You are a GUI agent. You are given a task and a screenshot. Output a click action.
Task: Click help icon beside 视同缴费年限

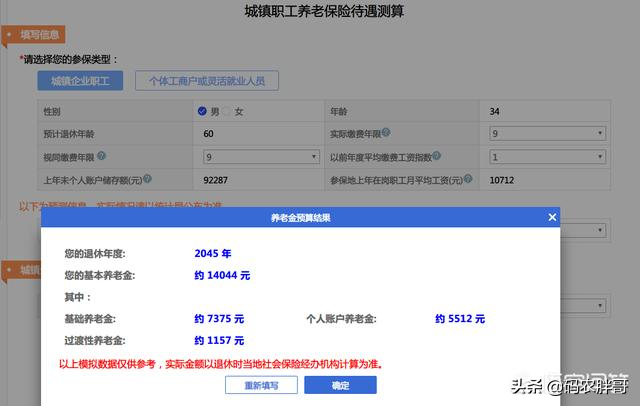tap(101, 155)
